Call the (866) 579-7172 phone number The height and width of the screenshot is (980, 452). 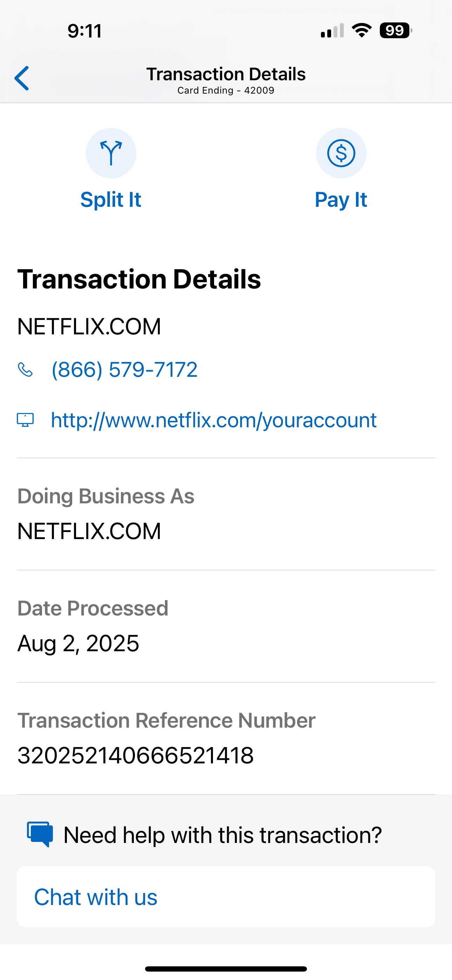(124, 369)
